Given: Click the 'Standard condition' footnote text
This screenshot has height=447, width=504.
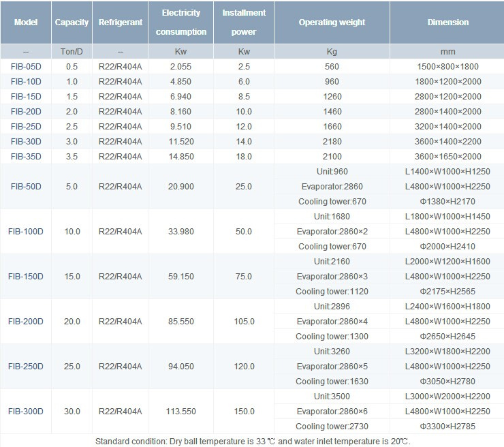Looking at the screenshot, I should point(253,442).
